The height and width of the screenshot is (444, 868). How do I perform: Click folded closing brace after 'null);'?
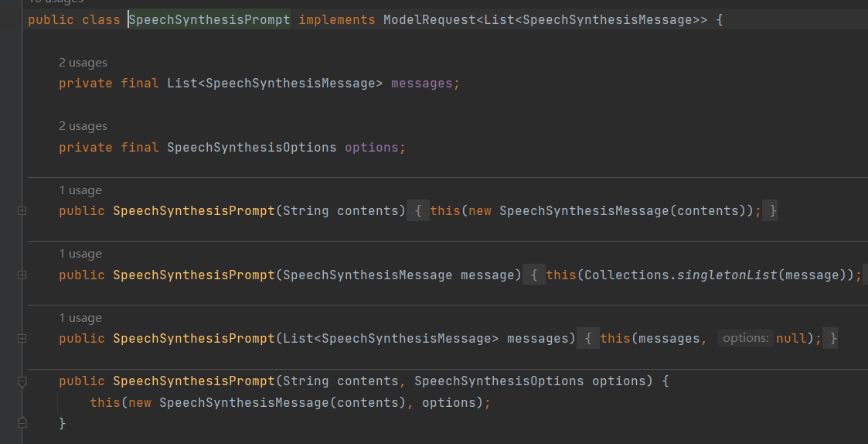click(x=830, y=339)
